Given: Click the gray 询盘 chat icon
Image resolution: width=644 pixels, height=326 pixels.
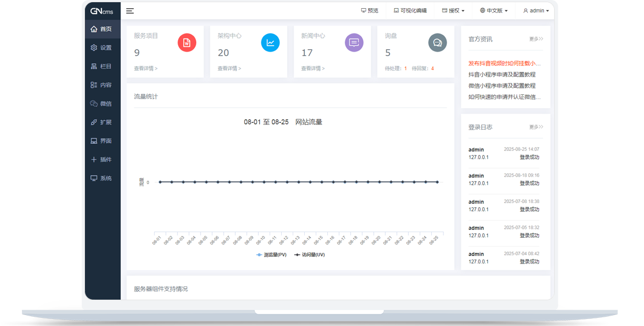Looking at the screenshot, I should 437,43.
